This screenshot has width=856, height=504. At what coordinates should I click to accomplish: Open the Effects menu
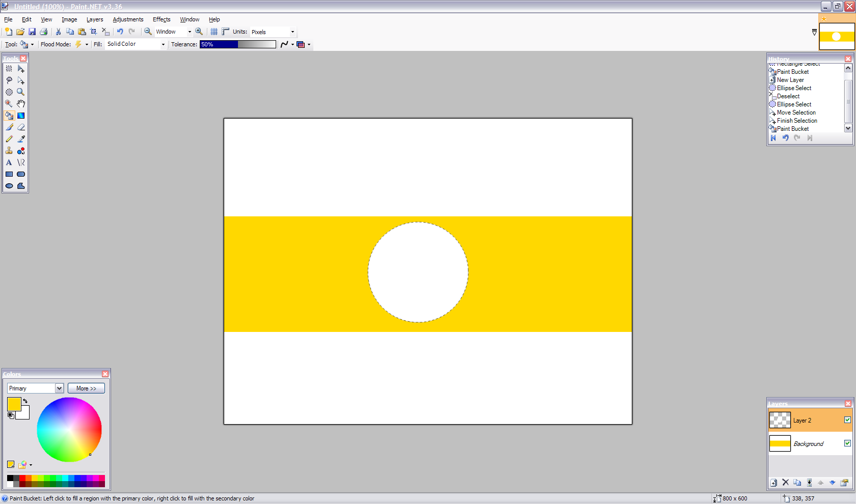tap(161, 19)
